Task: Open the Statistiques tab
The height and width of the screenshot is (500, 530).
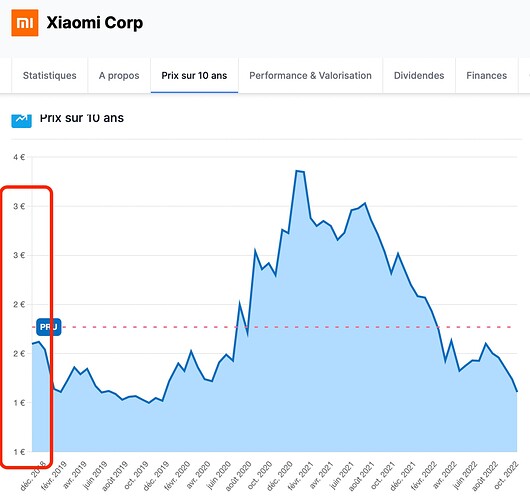Action: click(50, 75)
